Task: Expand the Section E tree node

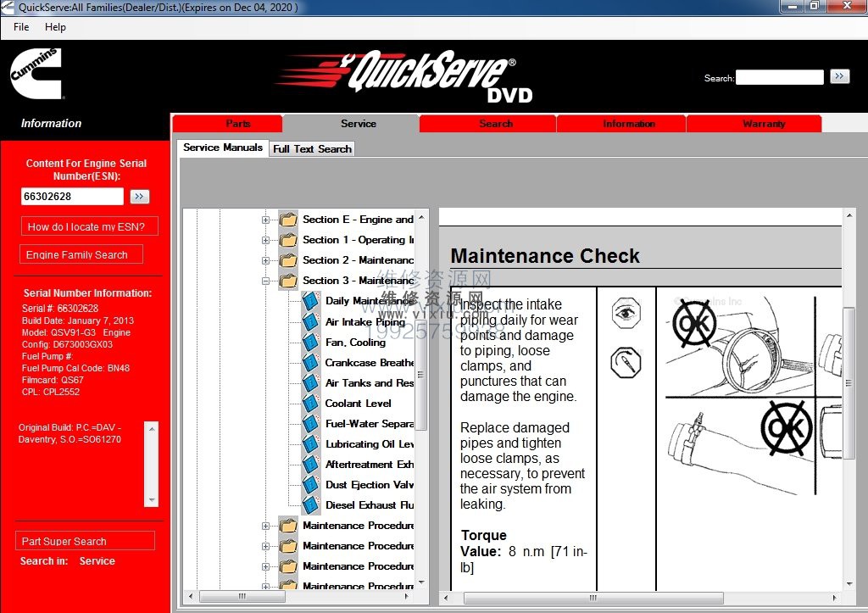Action: coord(265,220)
